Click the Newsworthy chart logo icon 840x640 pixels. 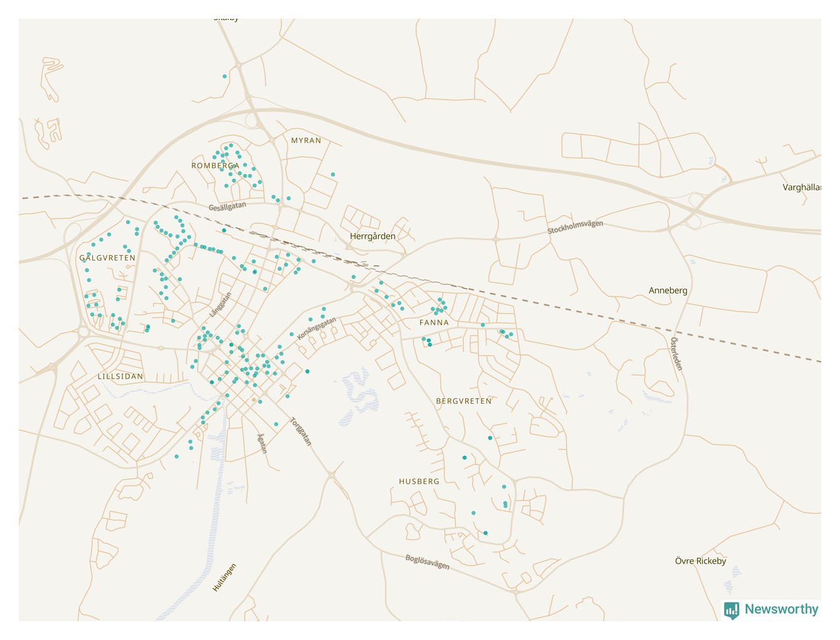tap(732, 610)
